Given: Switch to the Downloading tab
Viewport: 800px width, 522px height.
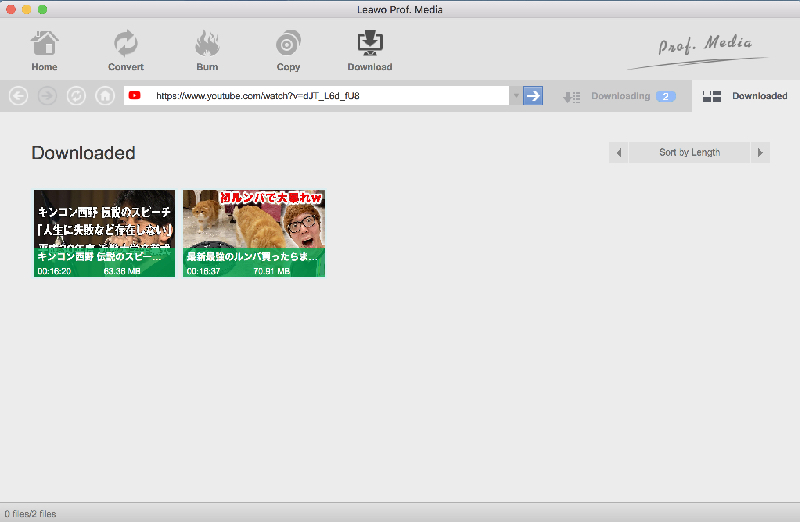Looking at the screenshot, I should point(619,96).
